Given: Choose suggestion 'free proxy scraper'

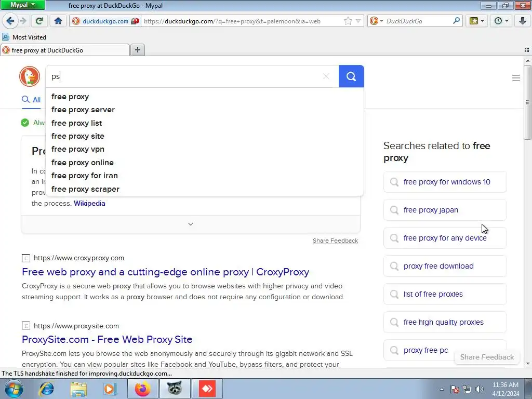Looking at the screenshot, I should [205, 189].
